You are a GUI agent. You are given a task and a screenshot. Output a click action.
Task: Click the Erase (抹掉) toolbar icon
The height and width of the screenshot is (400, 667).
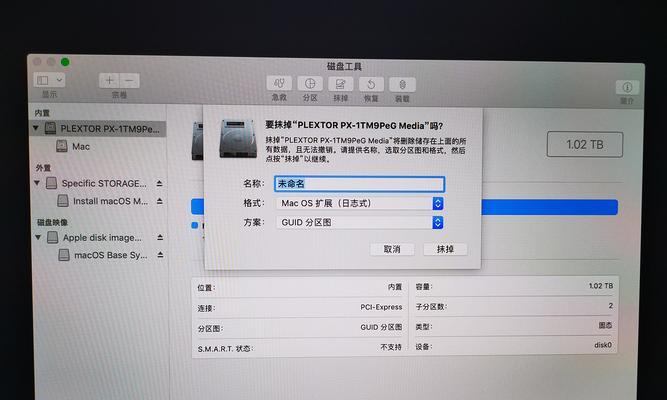point(341,84)
